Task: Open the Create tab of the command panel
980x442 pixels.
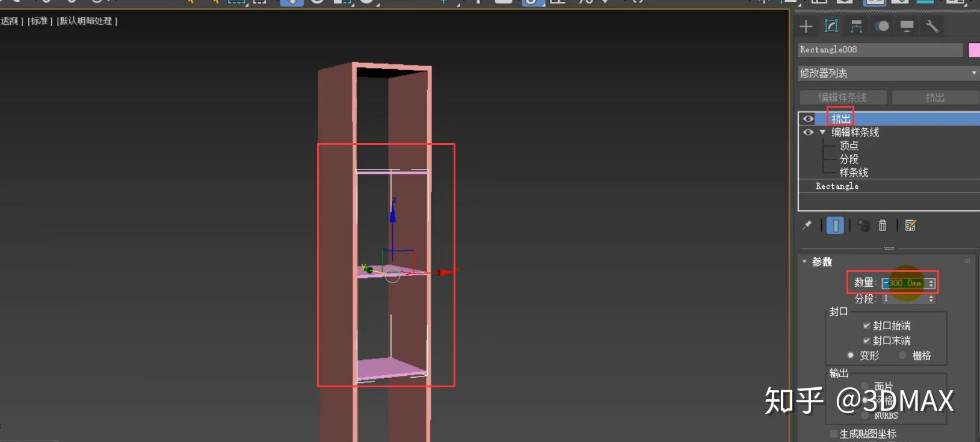Action: tap(806, 26)
